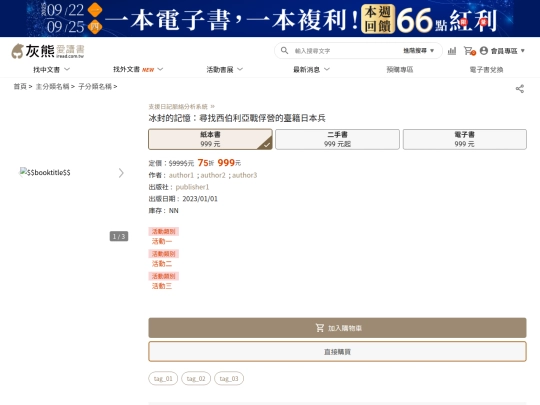Click the 灰熊愛讀書 logo

coord(48,51)
